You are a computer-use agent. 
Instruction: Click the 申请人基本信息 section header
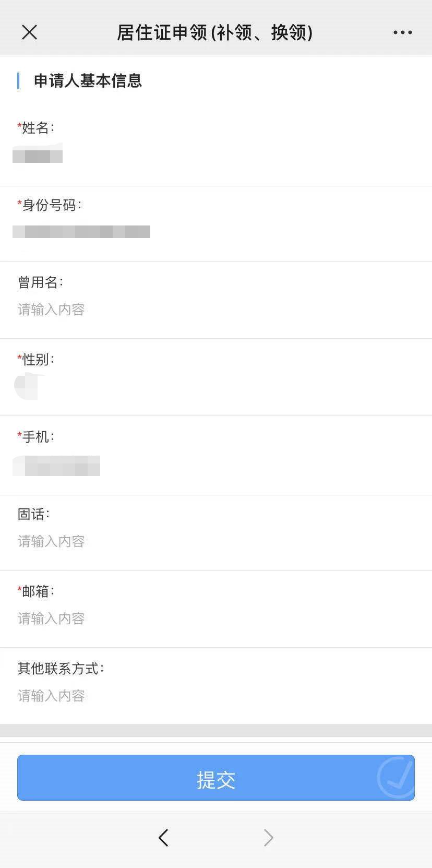(88, 81)
